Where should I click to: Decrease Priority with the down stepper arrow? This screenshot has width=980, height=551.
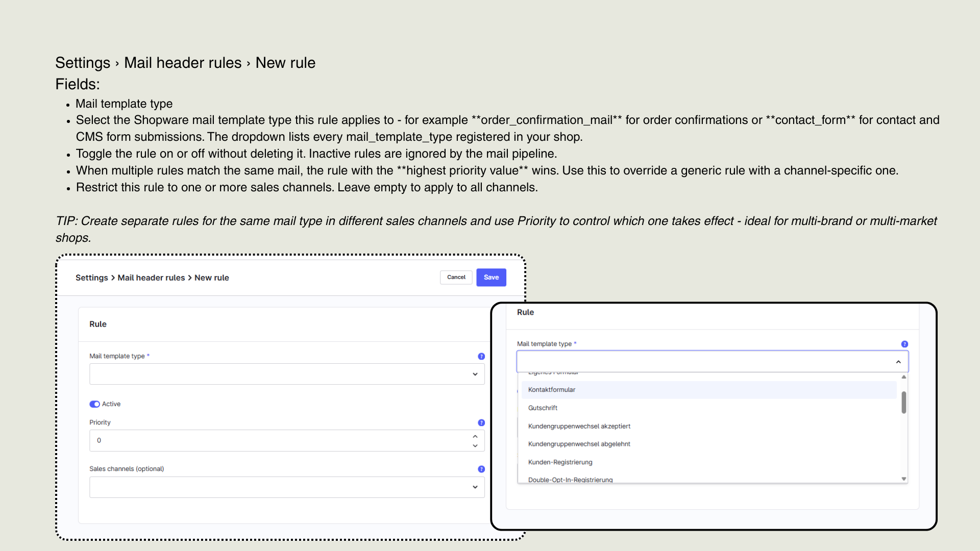tap(475, 445)
